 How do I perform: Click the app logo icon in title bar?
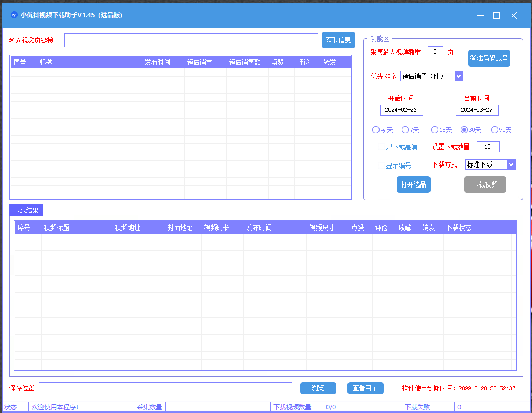[14, 15]
